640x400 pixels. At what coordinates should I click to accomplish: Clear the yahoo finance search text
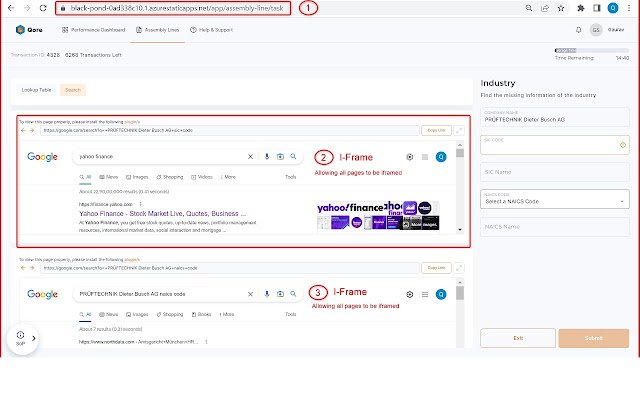click(x=251, y=157)
